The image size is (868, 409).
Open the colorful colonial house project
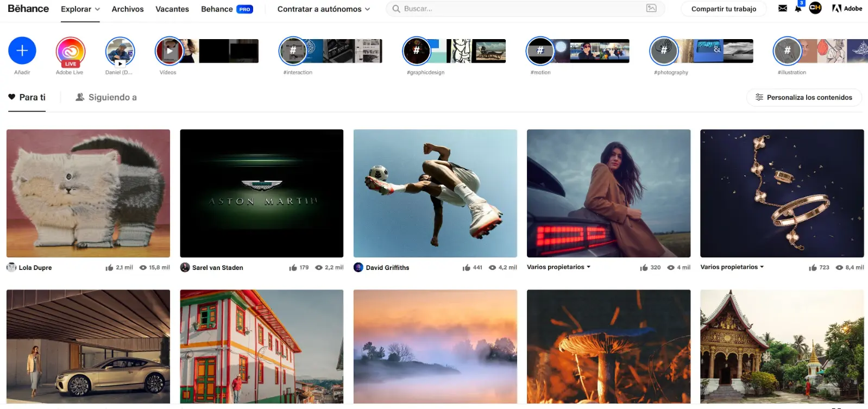pos(262,347)
